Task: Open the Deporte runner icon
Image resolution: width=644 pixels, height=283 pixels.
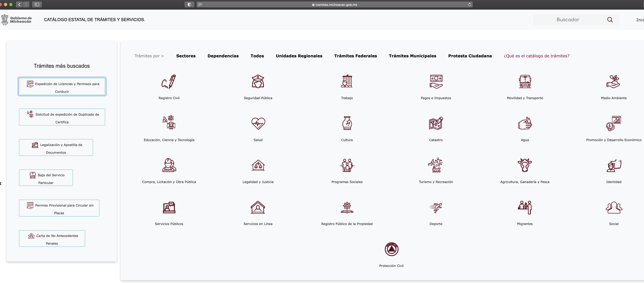Action: (x=436, y=208)
